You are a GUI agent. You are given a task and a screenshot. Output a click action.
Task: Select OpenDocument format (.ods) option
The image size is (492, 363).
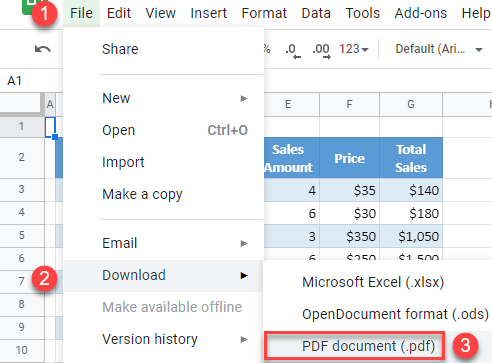tap(378, 314)
